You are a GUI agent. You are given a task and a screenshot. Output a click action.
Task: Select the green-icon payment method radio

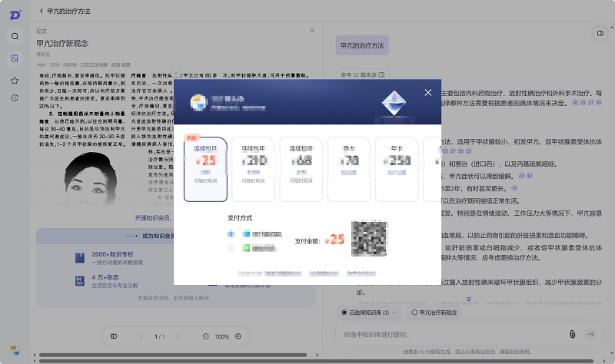[231, 247]
